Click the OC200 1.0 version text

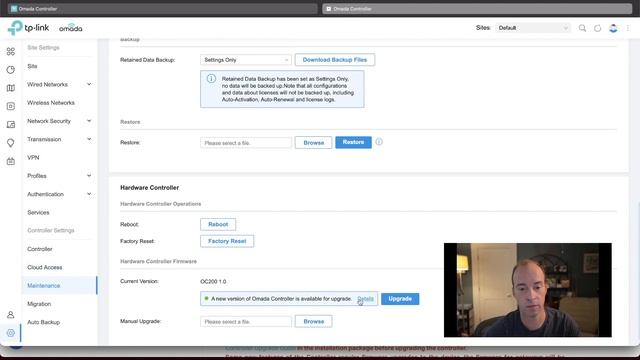pos(213,282)
